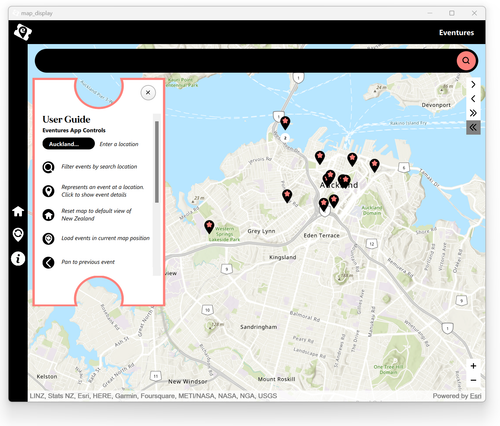Select event marker near harbour bridge
The image size is (500, 426).
coord(285,123)
